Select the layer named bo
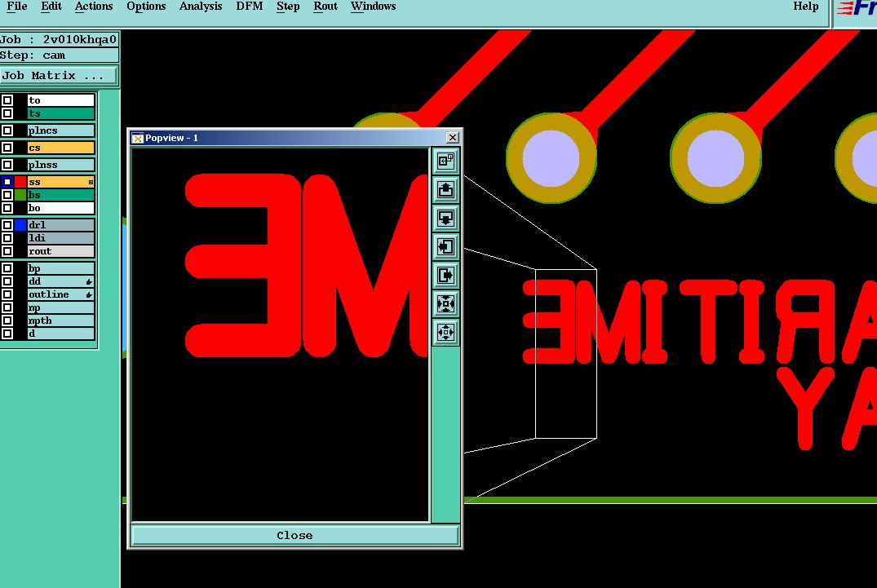877x588 pixels. click(x=61, y=208)
